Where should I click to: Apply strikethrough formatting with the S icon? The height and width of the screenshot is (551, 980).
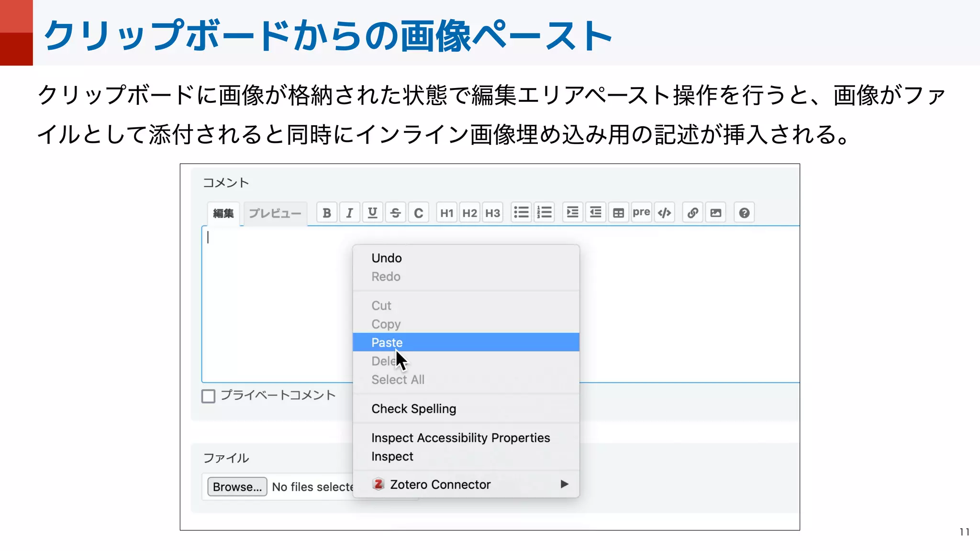coord(396,213)
